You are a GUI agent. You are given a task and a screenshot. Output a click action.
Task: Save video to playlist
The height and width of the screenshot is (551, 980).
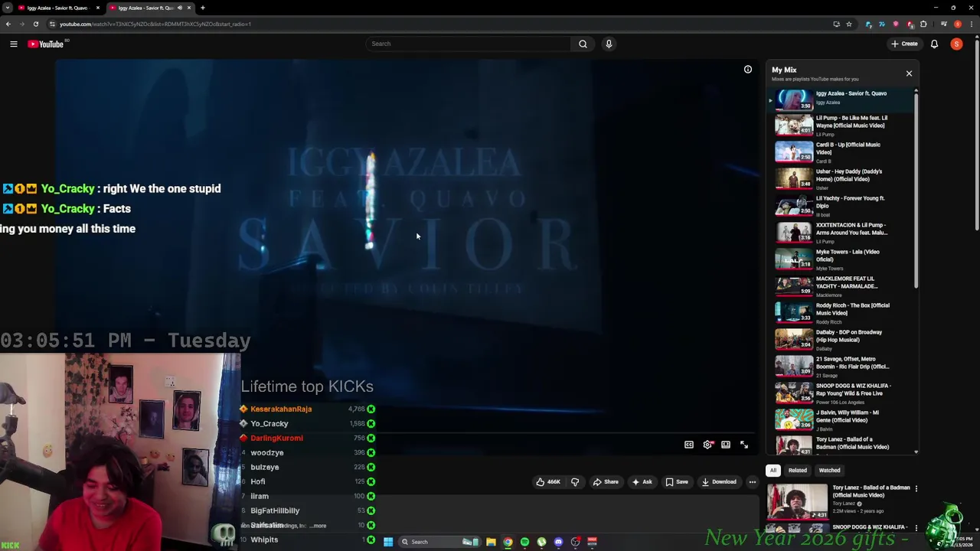click(676, 482)
